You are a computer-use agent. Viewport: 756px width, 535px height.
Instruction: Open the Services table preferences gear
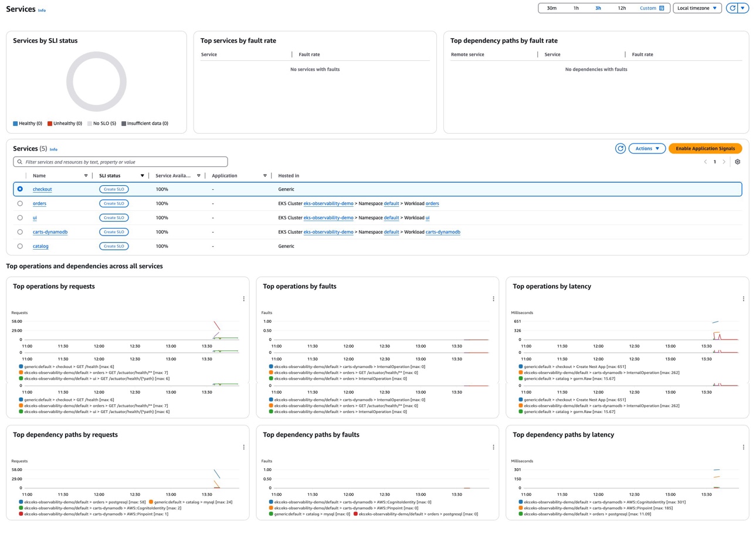(x=737, y=161)
